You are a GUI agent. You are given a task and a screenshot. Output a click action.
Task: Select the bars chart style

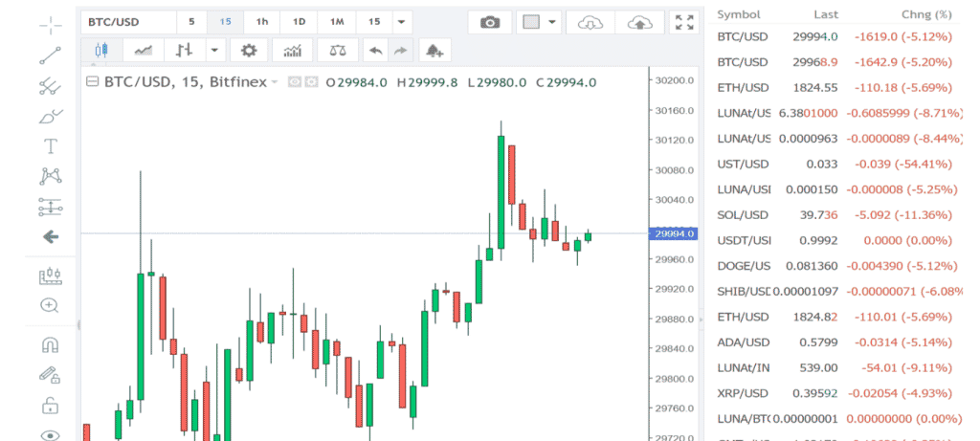coord(185,50)
